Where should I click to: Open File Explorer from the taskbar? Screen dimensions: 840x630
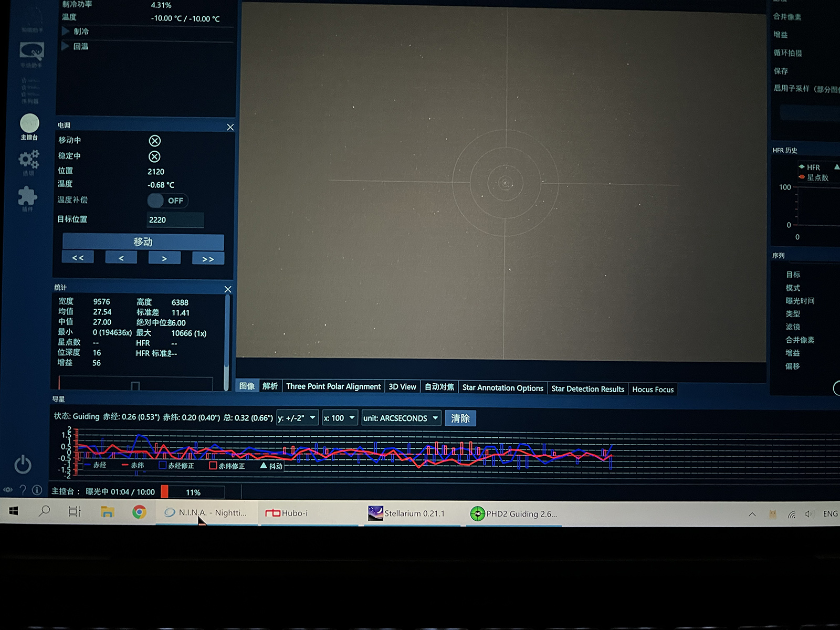tap(107, 512)
